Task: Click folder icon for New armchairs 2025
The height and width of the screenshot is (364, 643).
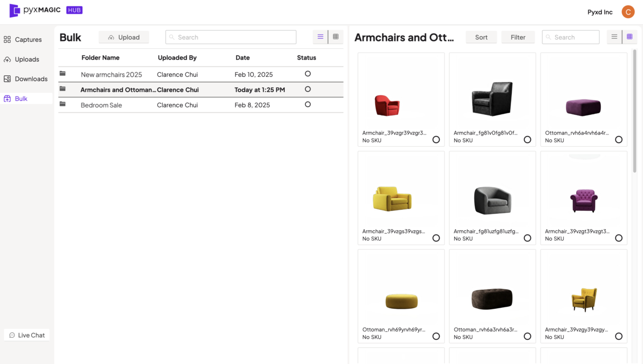Action: tap(63, 74)
